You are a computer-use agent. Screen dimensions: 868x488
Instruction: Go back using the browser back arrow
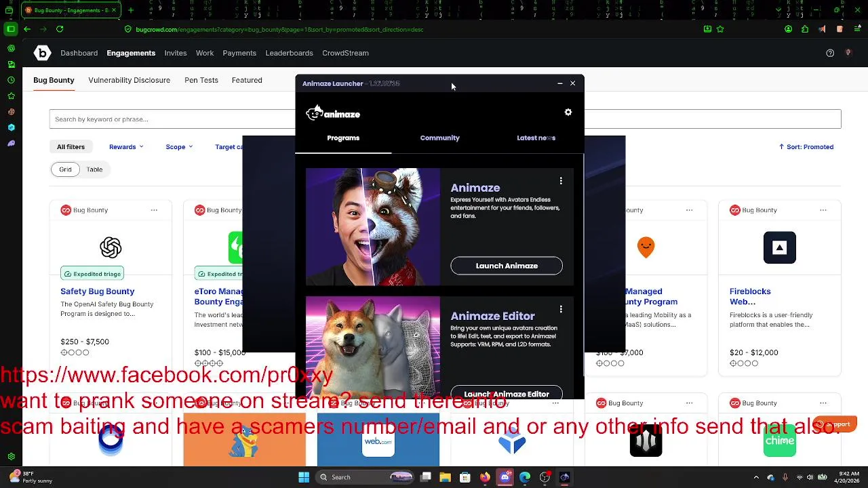coord(26,29)
